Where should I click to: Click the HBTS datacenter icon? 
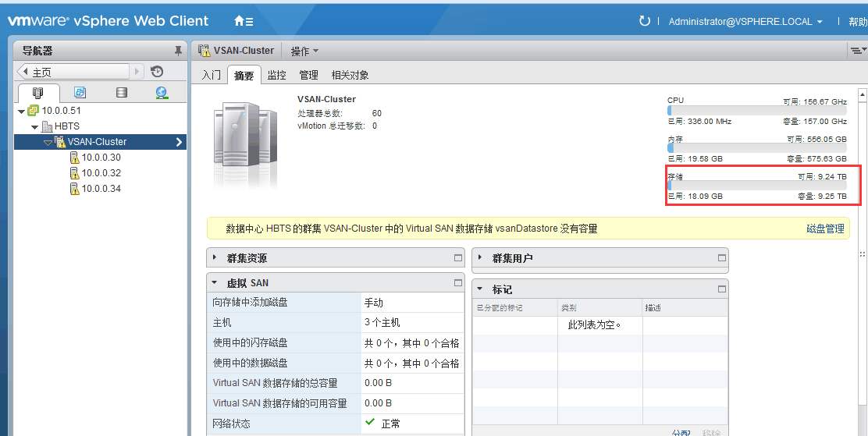point(47,126)
